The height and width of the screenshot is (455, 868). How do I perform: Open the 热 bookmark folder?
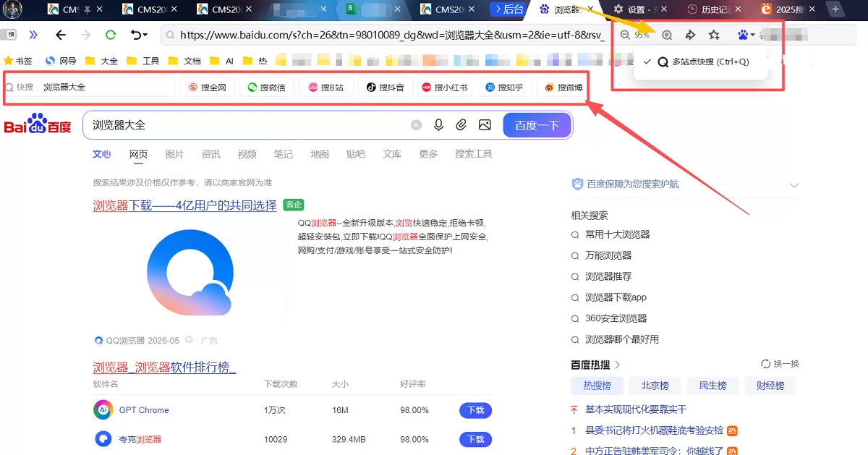click(255, 61)
